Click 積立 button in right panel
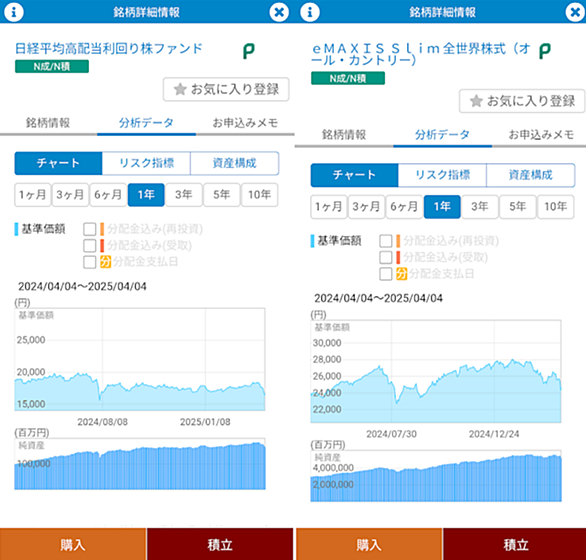This screenshot has height=560, width=586. (515, 544)
